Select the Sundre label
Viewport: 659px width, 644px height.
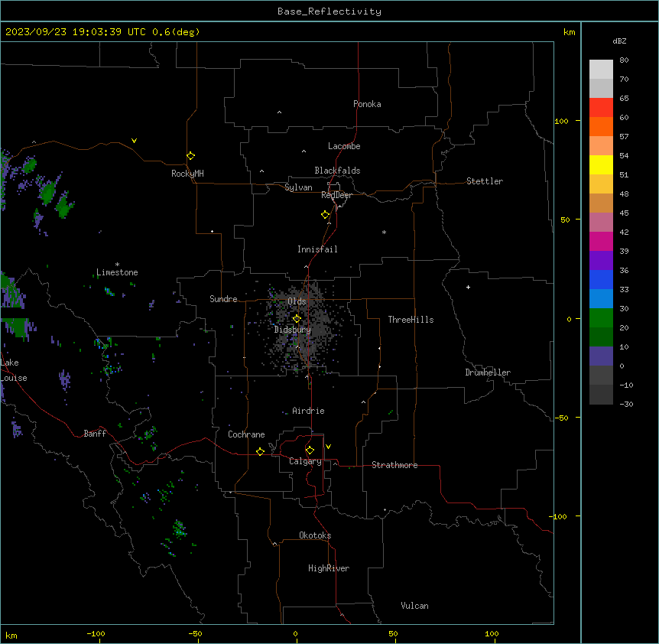pyautogui.click(x=223, y=299)
